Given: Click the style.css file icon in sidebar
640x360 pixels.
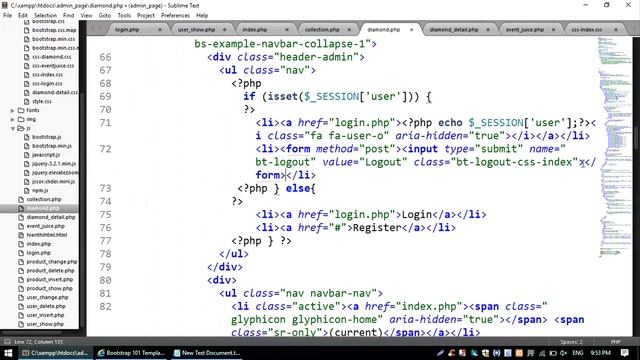Looking at the screenshot, I should 27,101.
